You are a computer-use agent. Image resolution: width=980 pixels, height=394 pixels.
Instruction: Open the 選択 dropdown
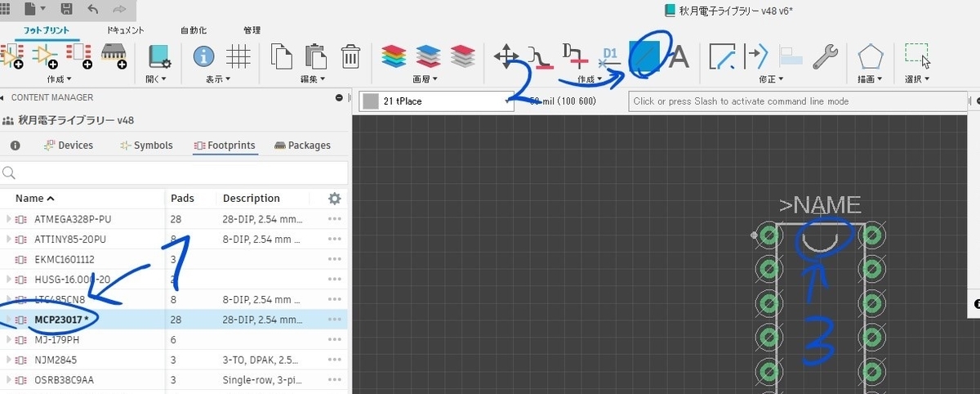(x=919, y=79)
